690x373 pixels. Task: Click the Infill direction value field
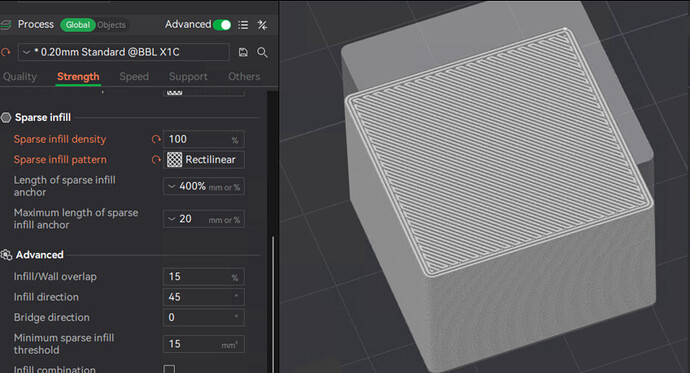coord(204,297)
